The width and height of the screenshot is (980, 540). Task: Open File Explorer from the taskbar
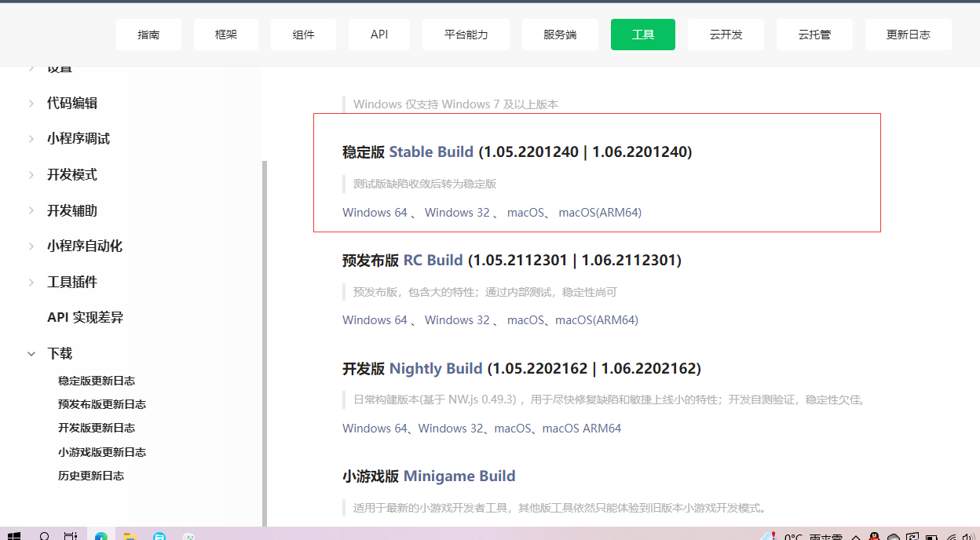click(x=130, y=535)
